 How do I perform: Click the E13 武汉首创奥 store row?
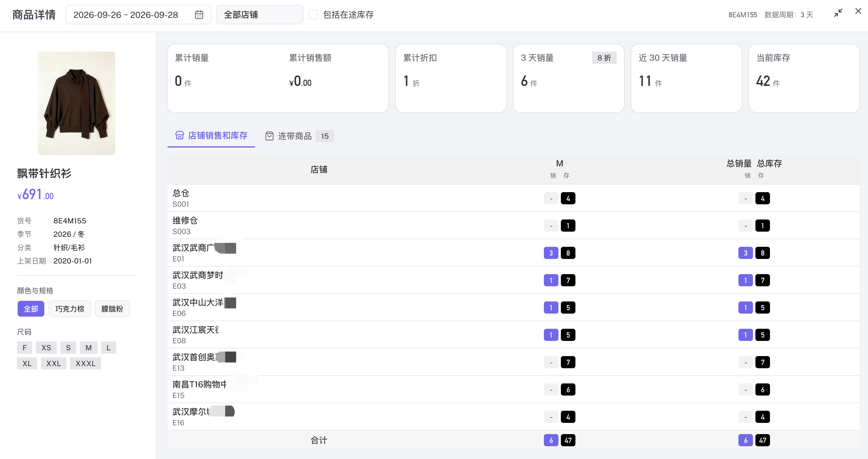tap(513, 362)
